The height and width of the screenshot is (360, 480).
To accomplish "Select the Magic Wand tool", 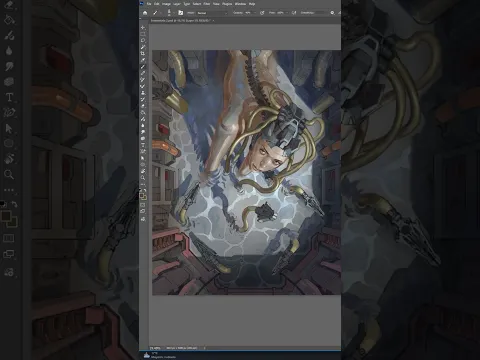I will [x=143, y=47].
